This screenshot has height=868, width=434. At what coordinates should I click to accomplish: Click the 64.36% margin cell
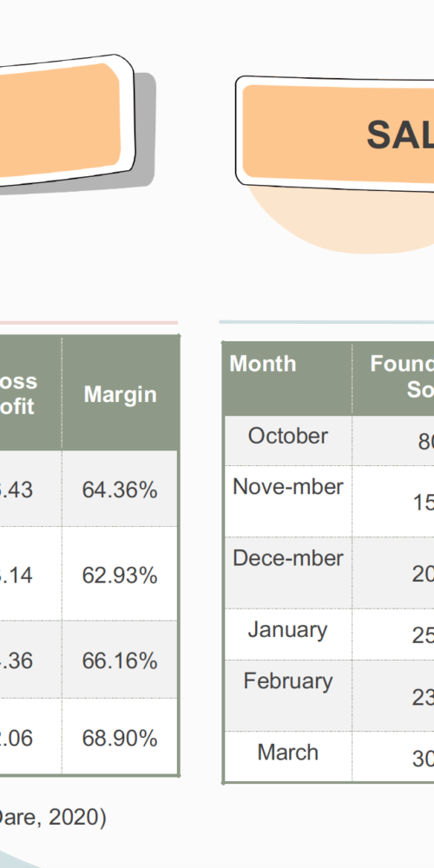click(x=120, y=489)
